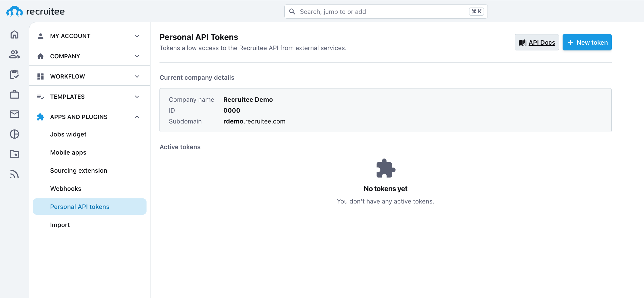Open the mailbox envelope icon
The height and width of the screenshot is (298, 644).
14,114
